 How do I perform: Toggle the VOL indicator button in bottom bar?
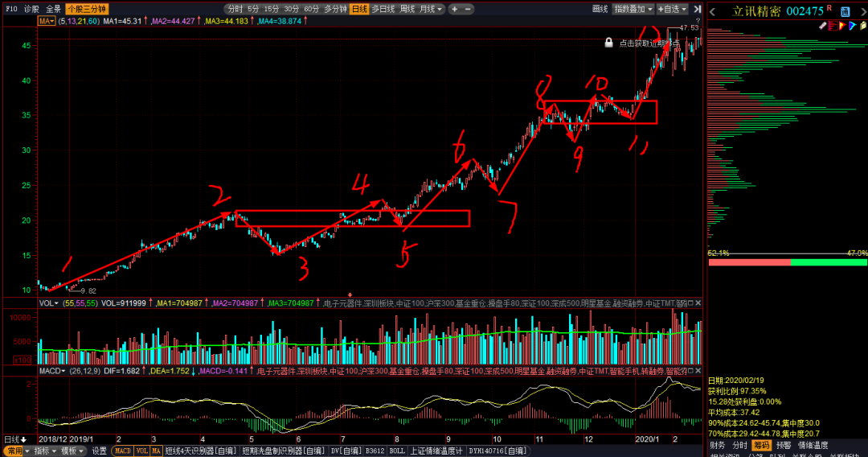(x=141, y=451)
